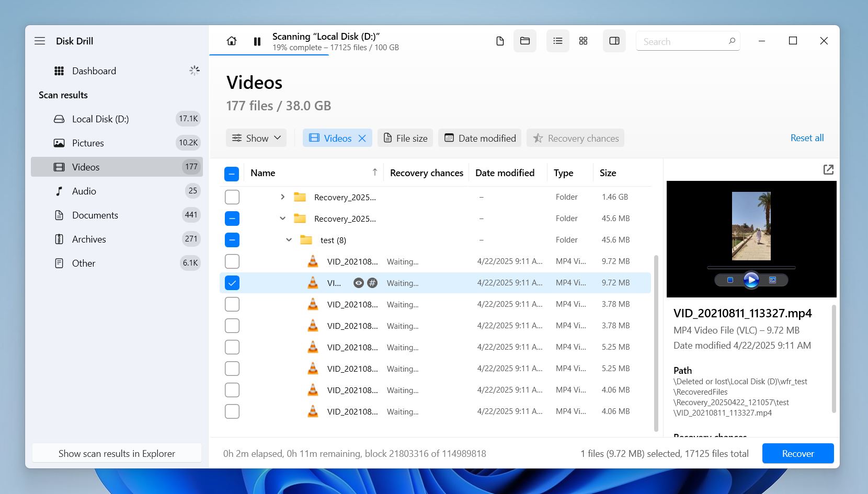
Task: Go to the home screen icon
Action: [x=232, y=41]
